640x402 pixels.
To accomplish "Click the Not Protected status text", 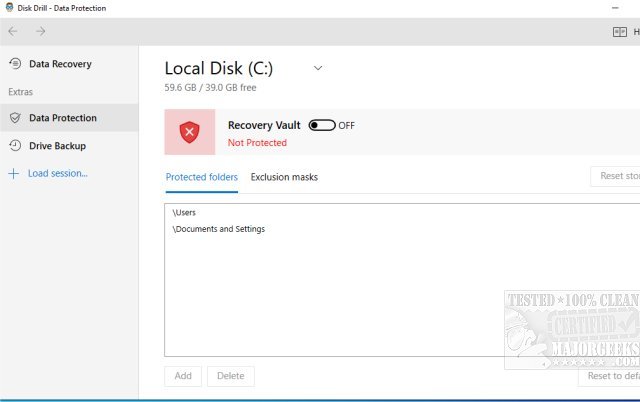I will (257, 143).
